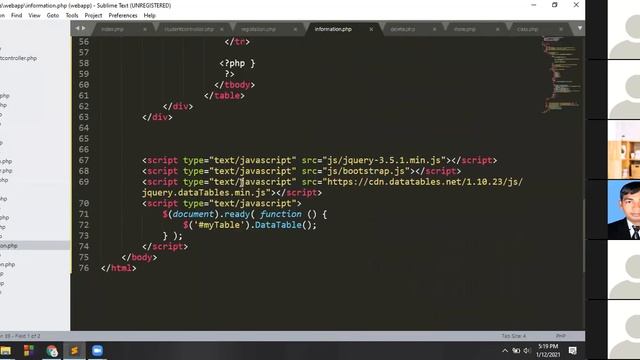Image resolution: width=640 pixels, height=360 pixels.
Task: Close the store.php tab
Action: pyautogui.click(x=497, y=29)
